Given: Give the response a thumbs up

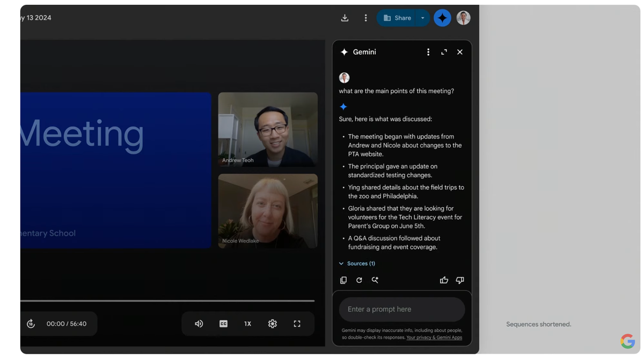Looking at the screenshot, I should point(444,280).
